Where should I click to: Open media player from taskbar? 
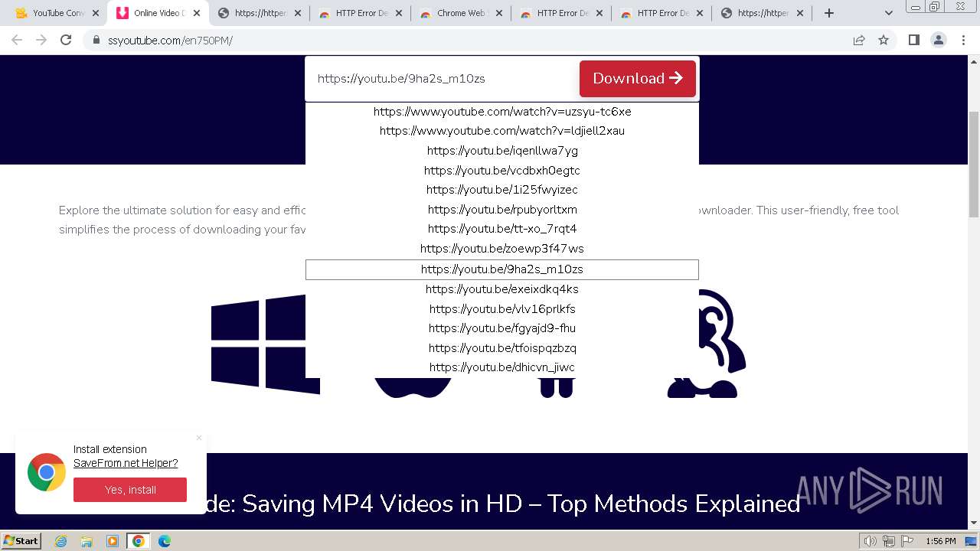pyautogui.click(x=113, y=541)
